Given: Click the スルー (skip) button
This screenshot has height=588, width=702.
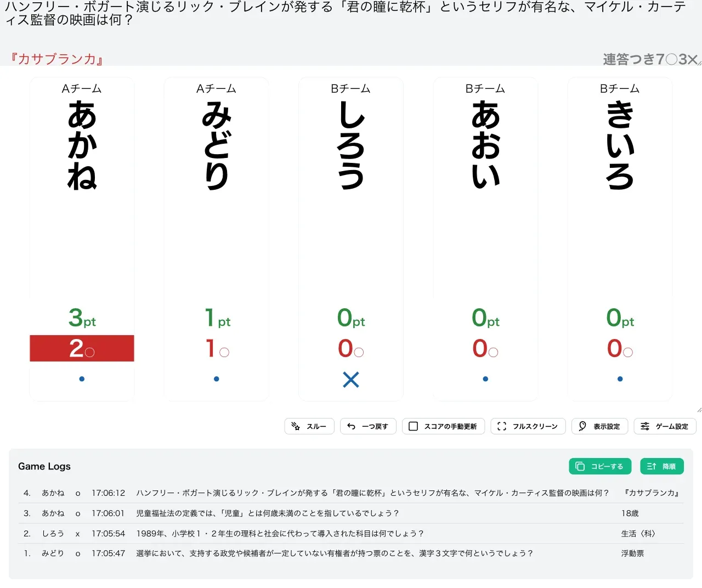Looking at the screenshot, I should pyautogui.click(x=309, y=426).
